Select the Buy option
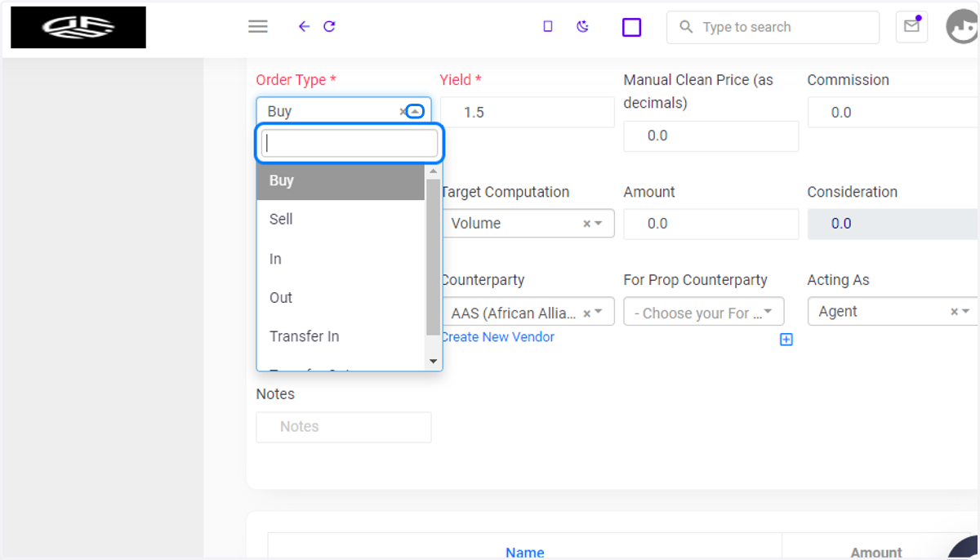The width and height of the screenshot is (980, 560). pyautogui.click(x=341, y=181)
